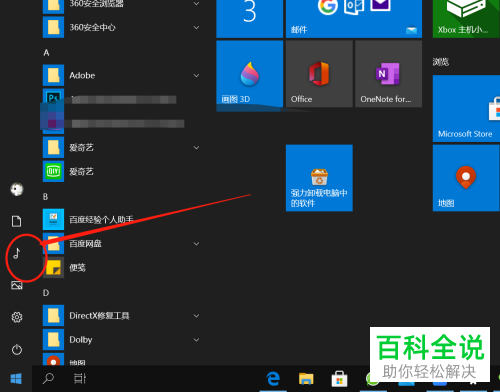Open Documents icon in Start sidebar
The height and width of the screenshot is (392, 500).
click(x=17, y=221)
